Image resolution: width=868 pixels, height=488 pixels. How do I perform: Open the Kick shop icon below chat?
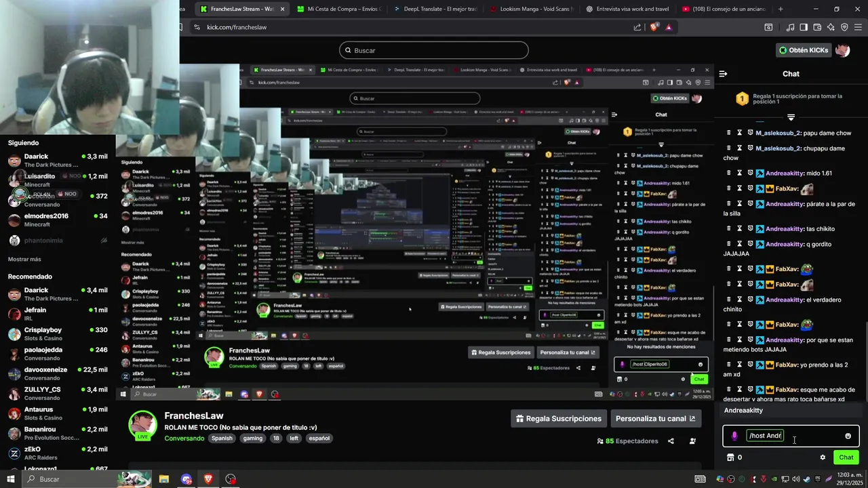(730, 457)
